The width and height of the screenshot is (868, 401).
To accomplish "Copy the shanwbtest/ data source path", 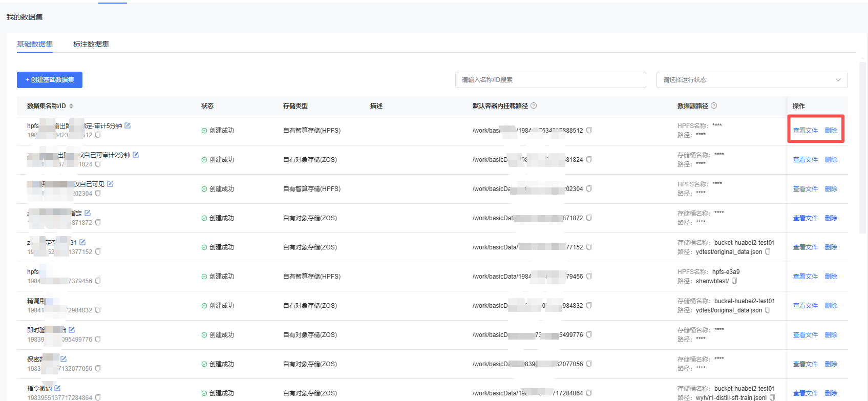I will (734, 281).
